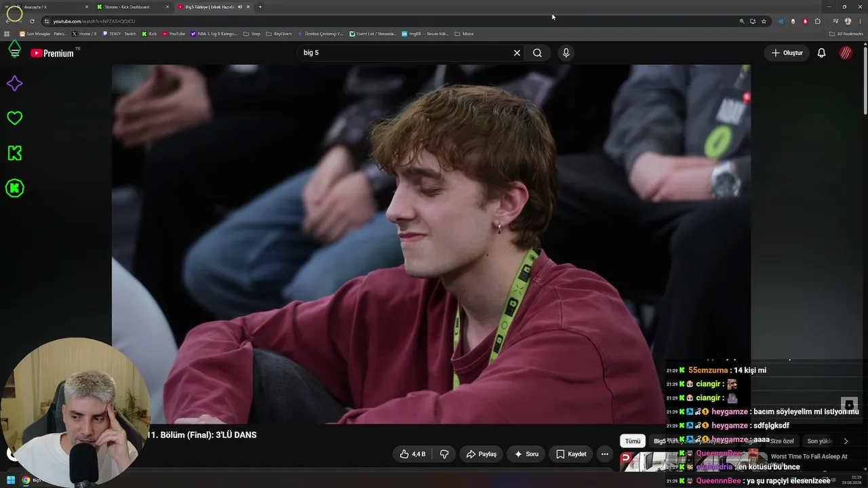Like the video with 4,4 B likes
The height and width of the screenshot is (488, 868).
click(x=412, y=454)
